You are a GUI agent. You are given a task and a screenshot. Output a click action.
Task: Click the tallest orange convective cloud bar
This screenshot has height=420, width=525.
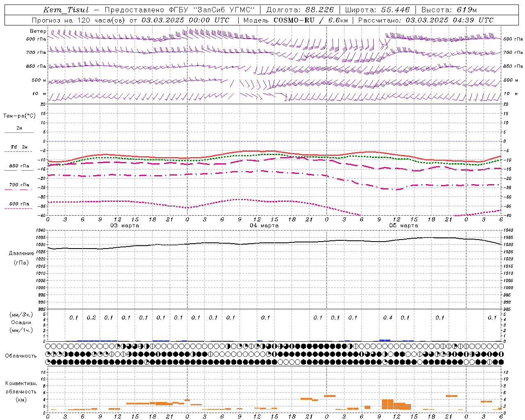(388, 404)
